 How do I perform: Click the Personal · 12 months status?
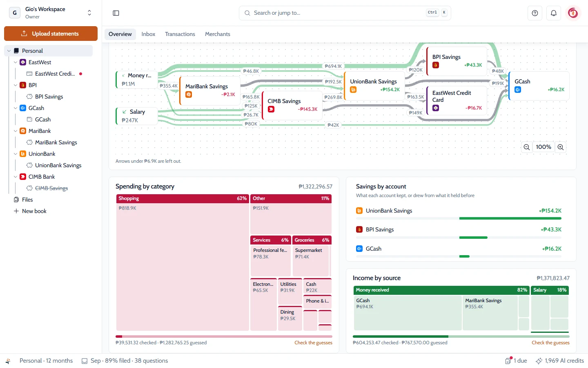[46, 361]
